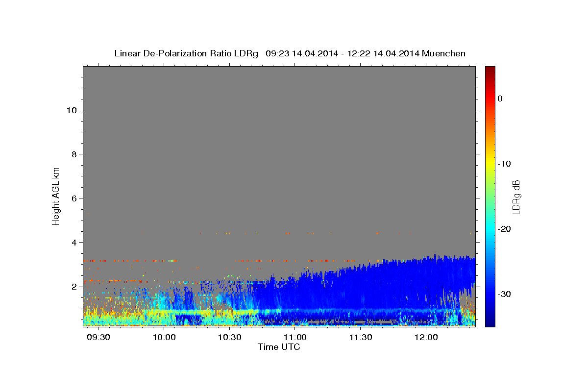588x392 pixels.
Task: Select the '09:30' time axis label
Action: (x=99, y=338)
